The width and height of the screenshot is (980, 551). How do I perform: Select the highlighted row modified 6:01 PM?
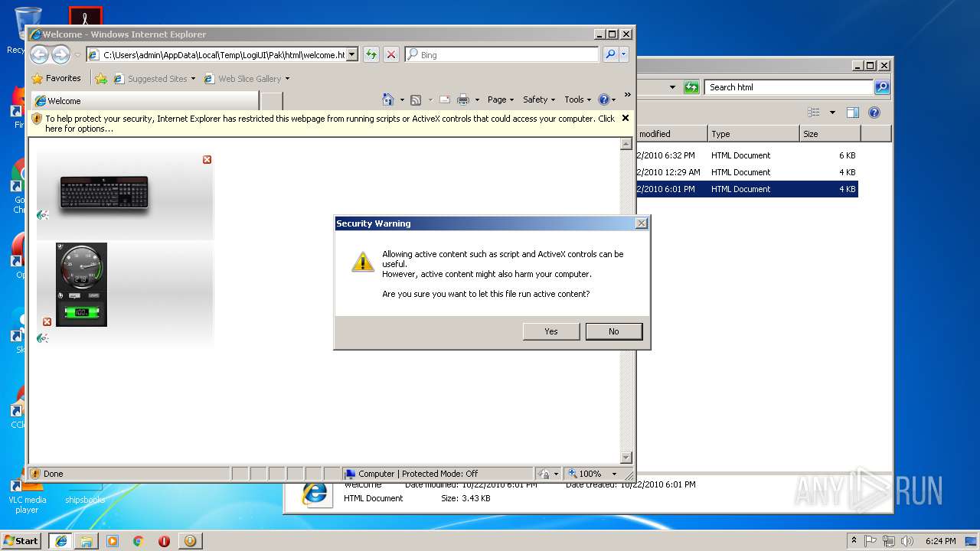746,189
